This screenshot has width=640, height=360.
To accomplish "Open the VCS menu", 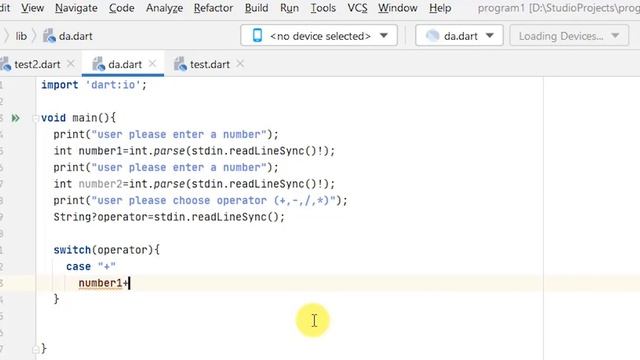I will (x=357, y=8).
